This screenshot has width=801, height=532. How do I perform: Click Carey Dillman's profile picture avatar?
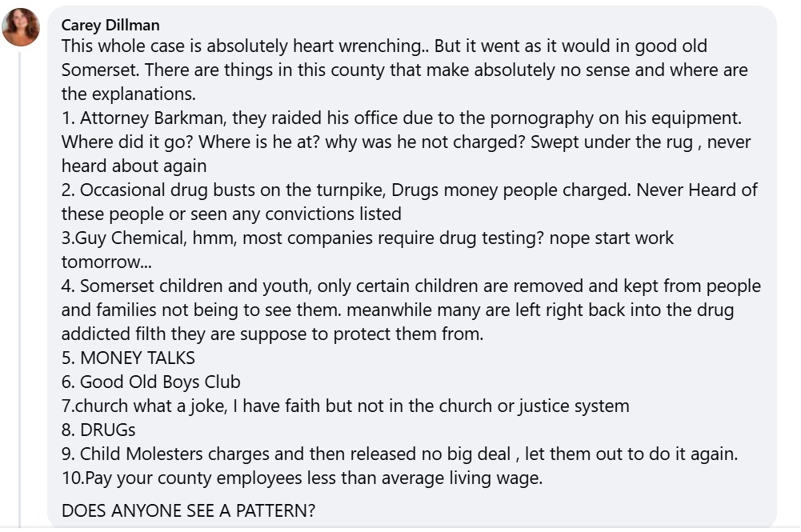(x=21, y=27)
